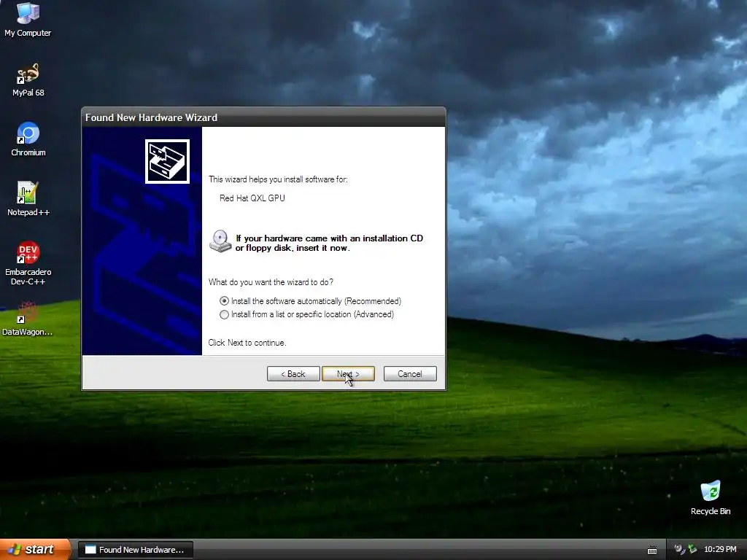Select the Chromium desktop shortcut
This screenshot has height=560, width=747.
pyautogui.click(x=28, y=139)
